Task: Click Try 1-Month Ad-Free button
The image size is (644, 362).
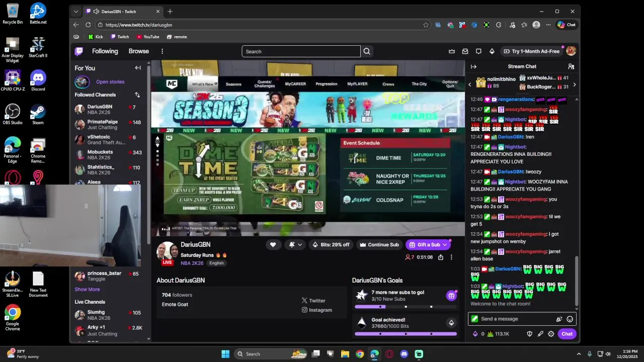Action: coord(531,51)
